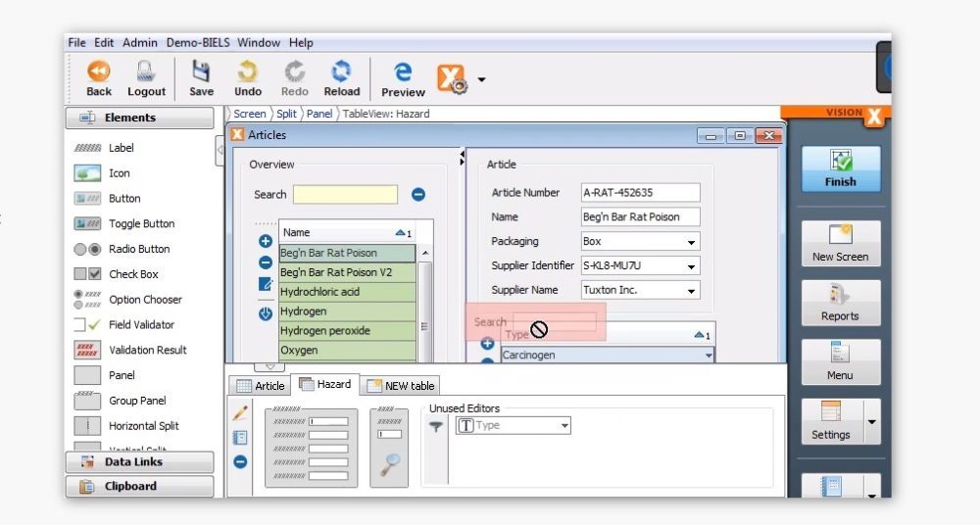Save using the floppy disk icon
Viewport: 980px width, 525px height.
(x=201, y=73)
